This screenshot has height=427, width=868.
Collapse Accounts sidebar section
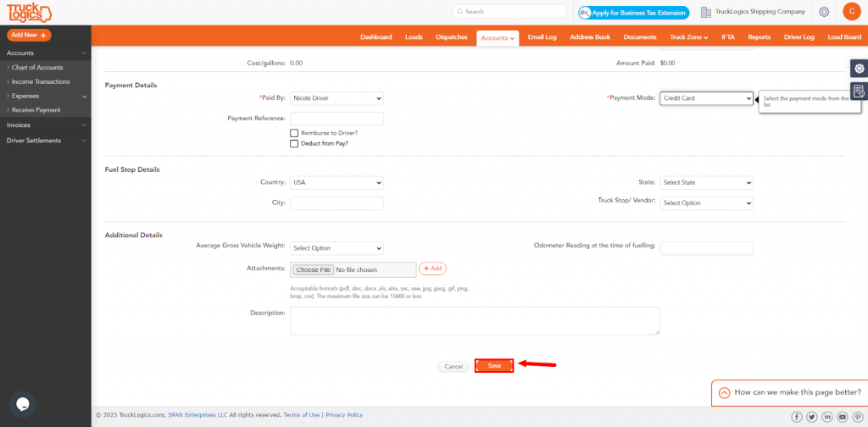coord(46,53)
